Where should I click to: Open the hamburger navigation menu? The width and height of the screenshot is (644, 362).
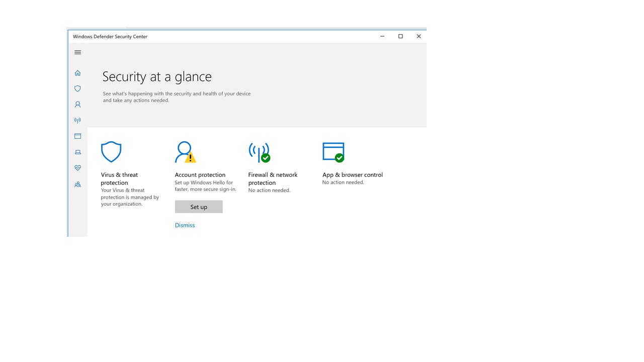[x=77, y=52]
